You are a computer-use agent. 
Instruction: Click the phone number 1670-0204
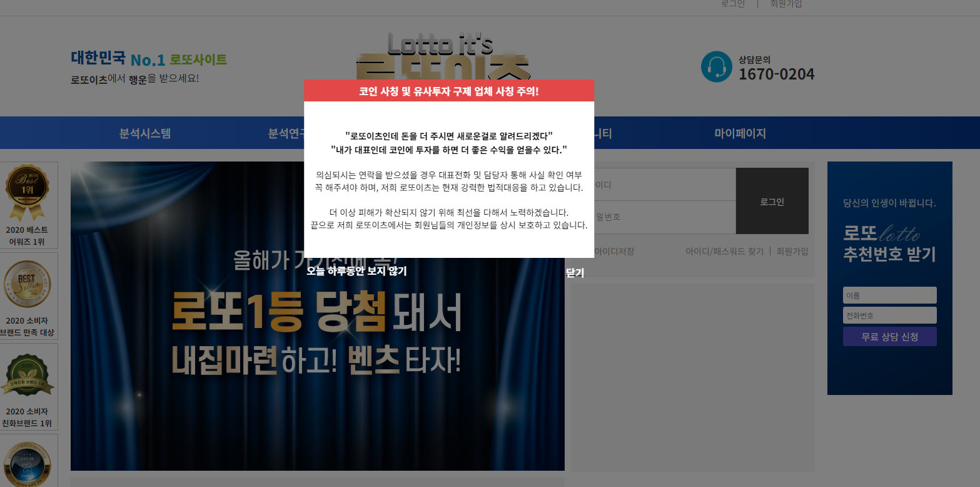[776, 74]
